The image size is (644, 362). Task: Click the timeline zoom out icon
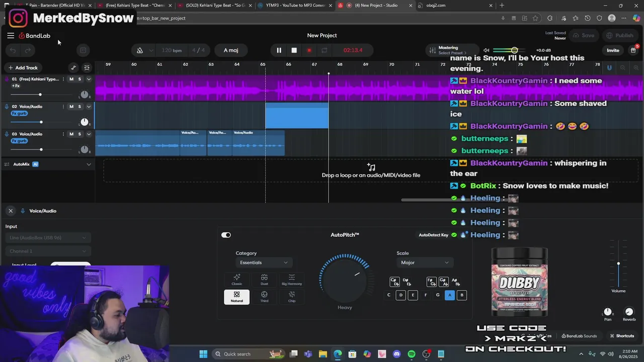pyautogui.click(x=622, y=68)
